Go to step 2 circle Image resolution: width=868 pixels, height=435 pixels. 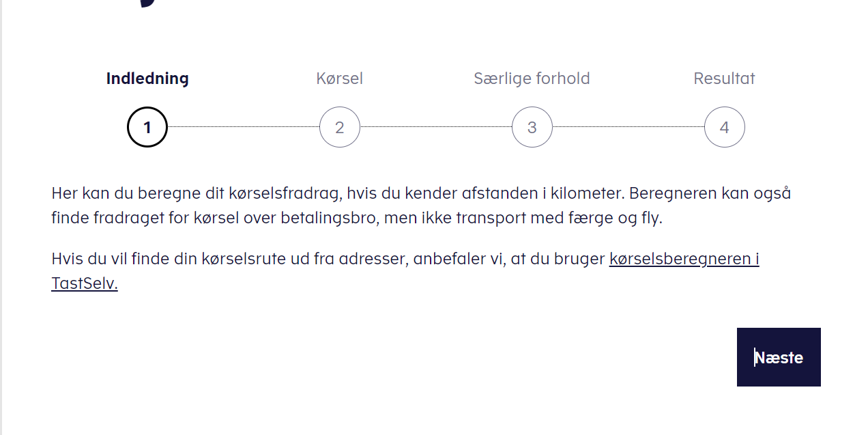pyautogui.click(x=340, y=127)
